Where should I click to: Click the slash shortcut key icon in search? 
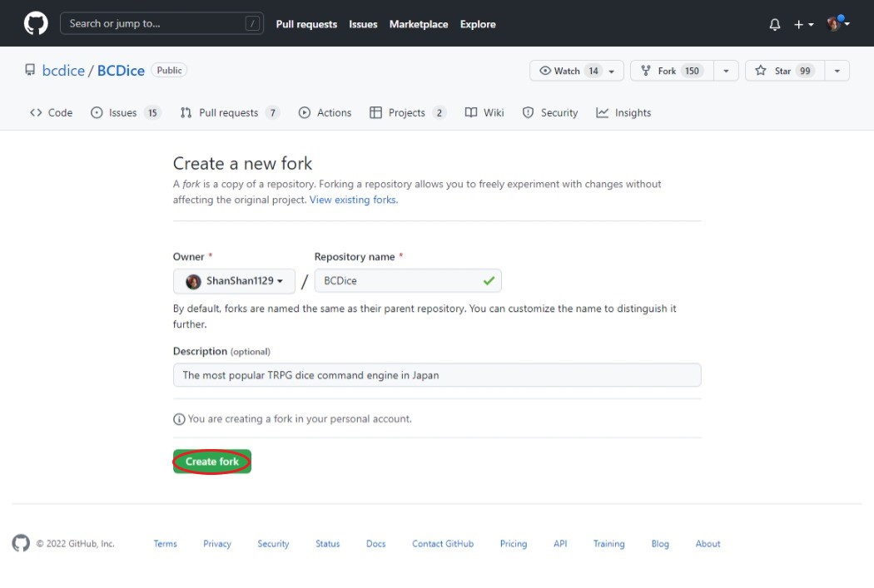point(252,23)
